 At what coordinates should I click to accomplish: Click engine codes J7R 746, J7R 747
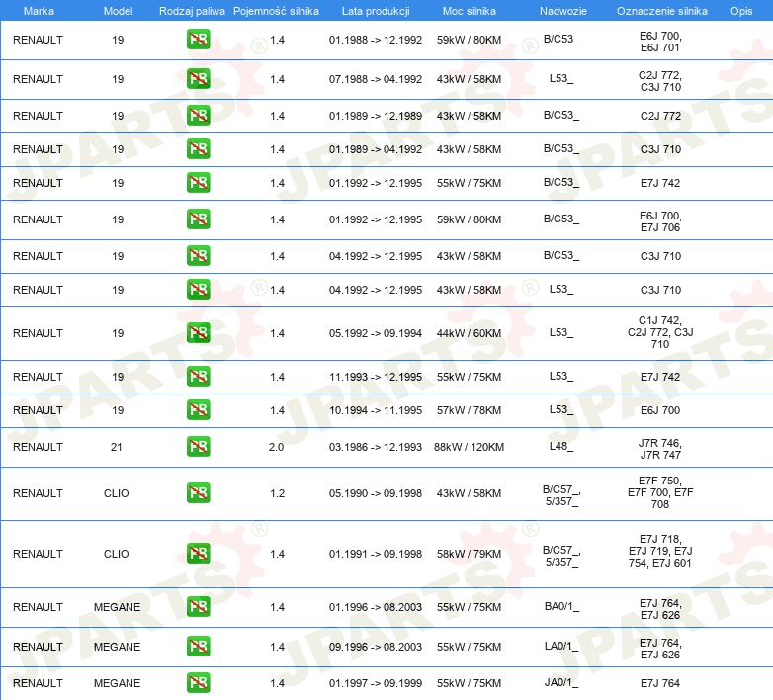tap(660, 449)
